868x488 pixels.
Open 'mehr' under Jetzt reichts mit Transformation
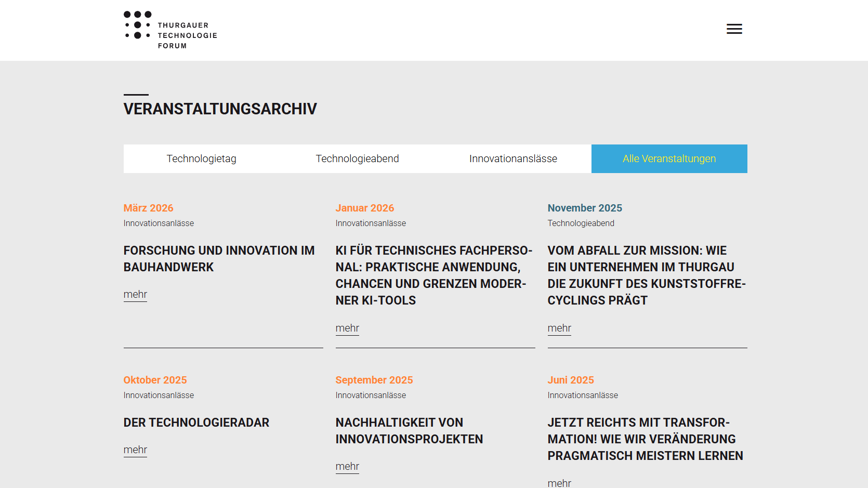(559, 483)
